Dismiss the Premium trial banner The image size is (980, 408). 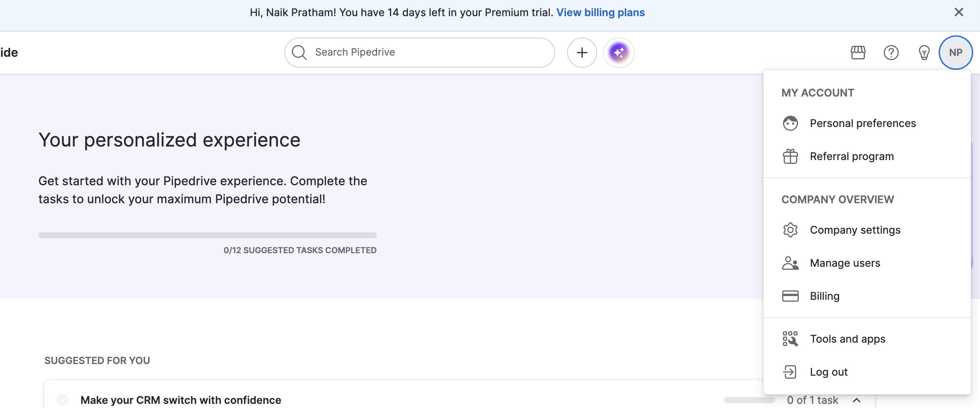[x=958, y=12]
